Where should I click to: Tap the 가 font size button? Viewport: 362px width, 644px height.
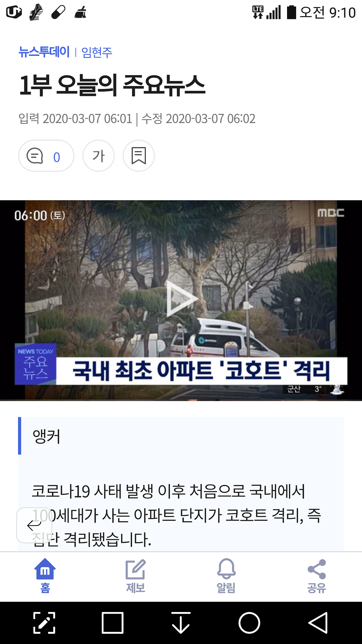[98, 156]
